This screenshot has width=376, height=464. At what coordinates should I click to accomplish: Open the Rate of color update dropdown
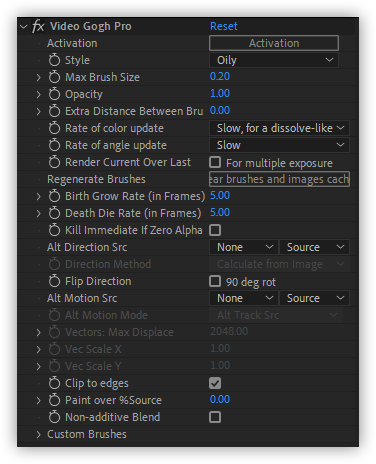click(279, 128)
